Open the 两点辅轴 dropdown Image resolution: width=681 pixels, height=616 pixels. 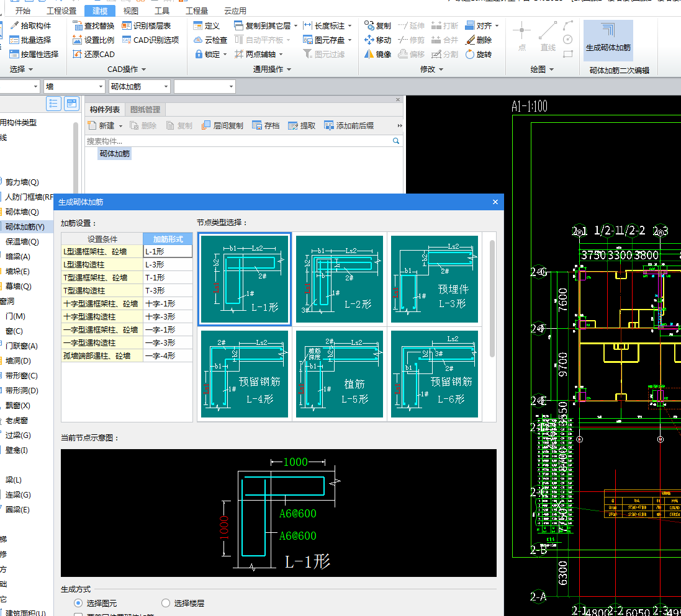281,55
